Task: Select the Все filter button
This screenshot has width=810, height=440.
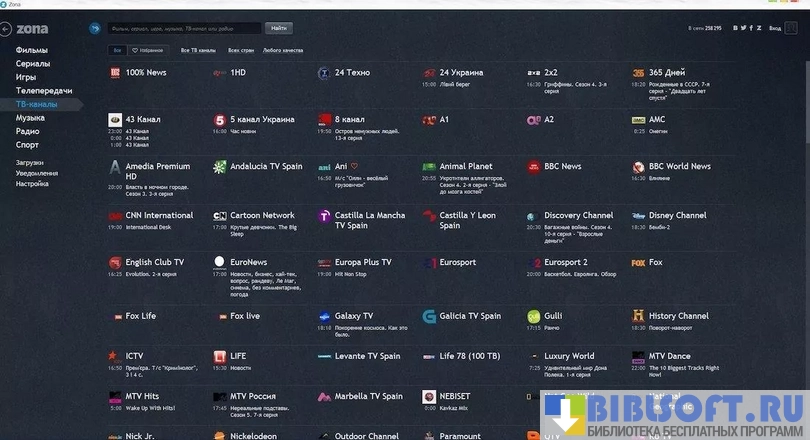Action: click(x=118, y=49)
